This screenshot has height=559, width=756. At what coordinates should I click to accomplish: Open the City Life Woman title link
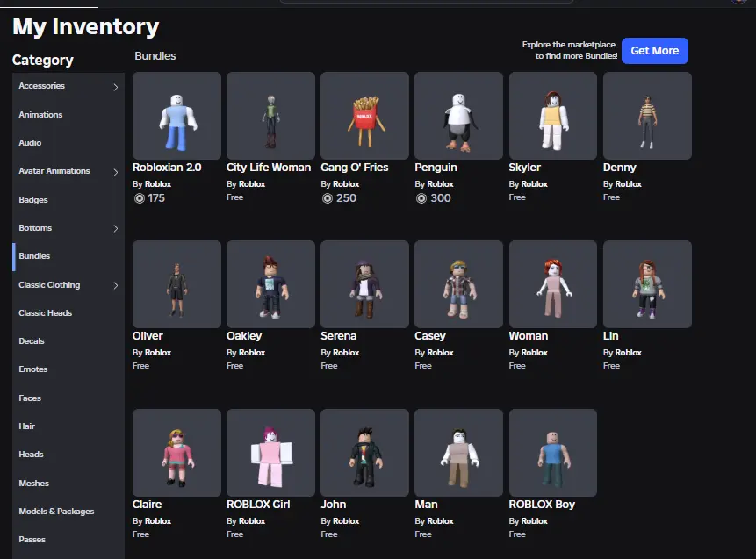(x=269, y=168)
